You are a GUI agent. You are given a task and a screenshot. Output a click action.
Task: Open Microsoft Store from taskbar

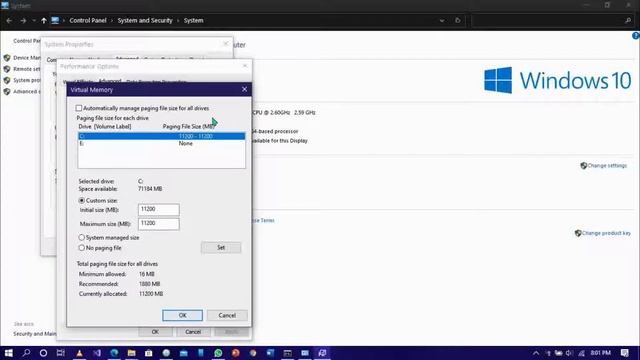pyautogui.click(x=149, y=353)
